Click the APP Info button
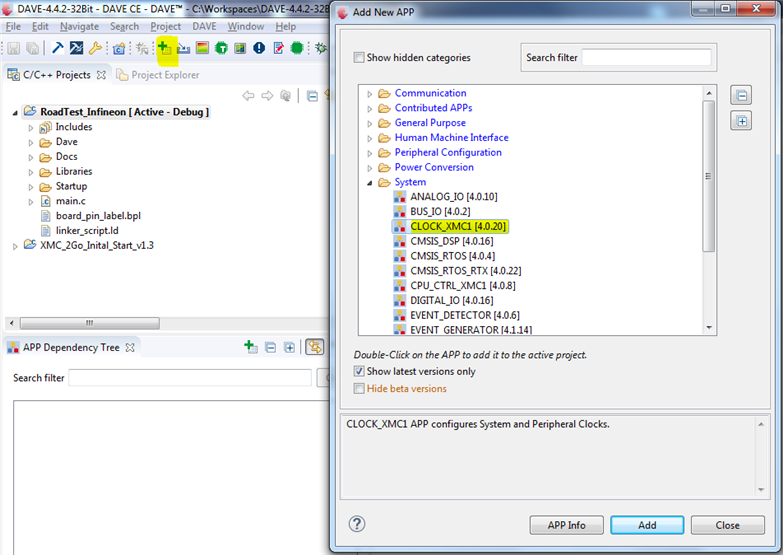Screen dimensions: 783x555 (x=566, y=525)
